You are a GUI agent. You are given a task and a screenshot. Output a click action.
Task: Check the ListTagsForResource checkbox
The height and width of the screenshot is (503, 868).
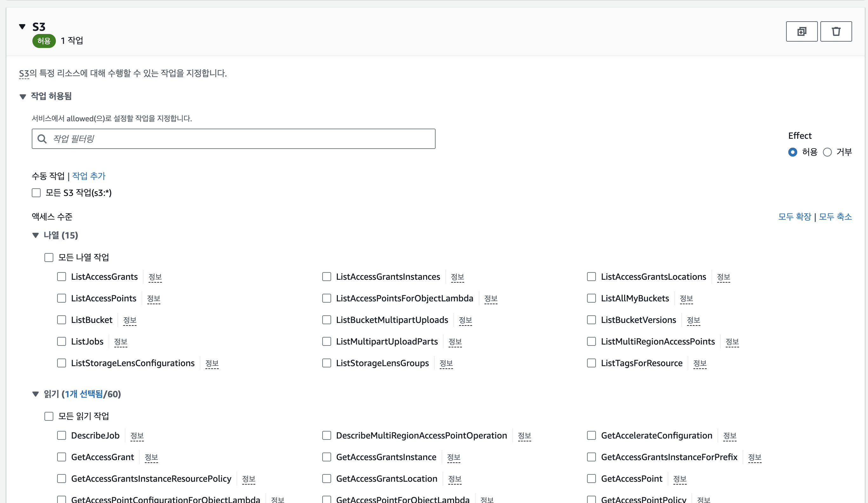pos(591,363)
